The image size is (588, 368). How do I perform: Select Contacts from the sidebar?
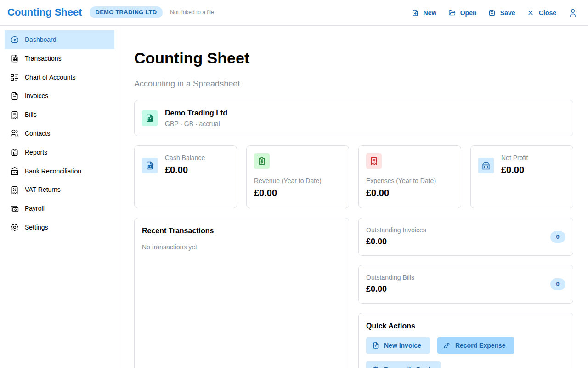coord(59,133)
